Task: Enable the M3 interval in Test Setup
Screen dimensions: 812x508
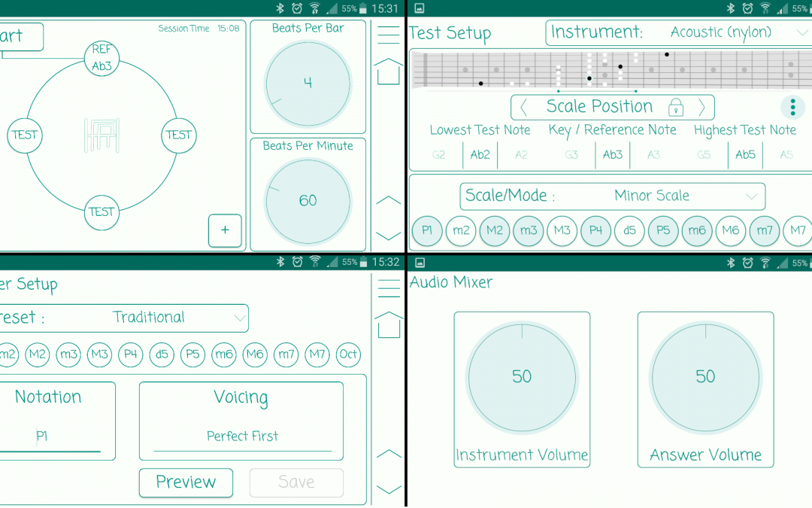Action: (x=562, y=231)
